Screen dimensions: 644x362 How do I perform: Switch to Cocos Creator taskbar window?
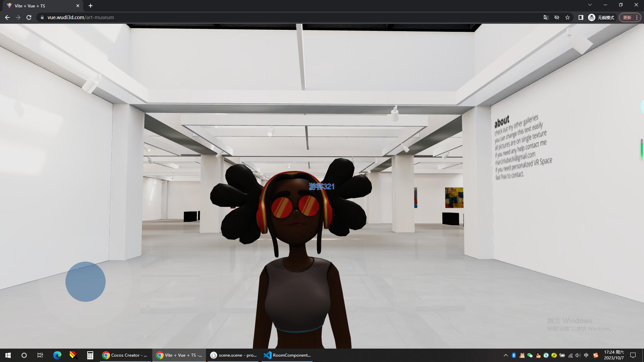pyautogui.click(x=125, y=355)
